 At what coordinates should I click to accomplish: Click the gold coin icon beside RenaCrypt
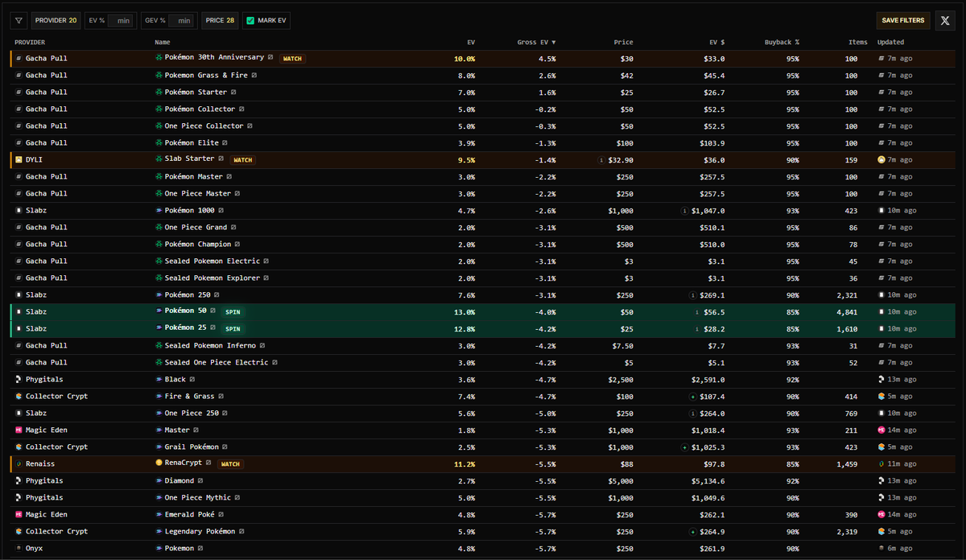tap(159, 463)
